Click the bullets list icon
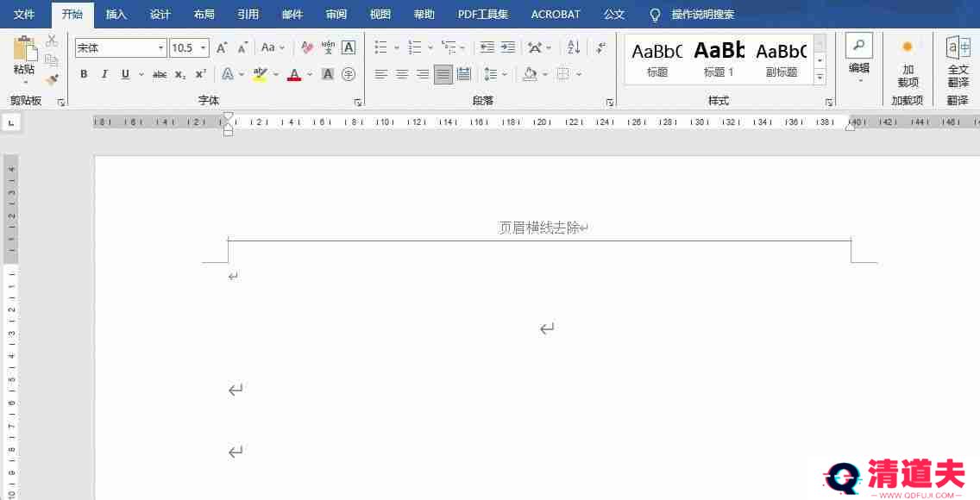This screenshot has height=500, width=980. pyautogui.click(x=380, y=47)
